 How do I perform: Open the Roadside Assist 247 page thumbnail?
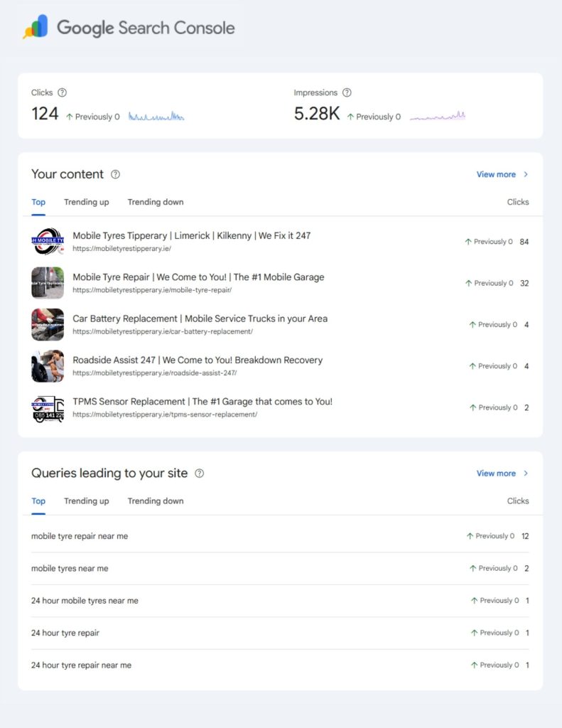(x=48, y=366)
